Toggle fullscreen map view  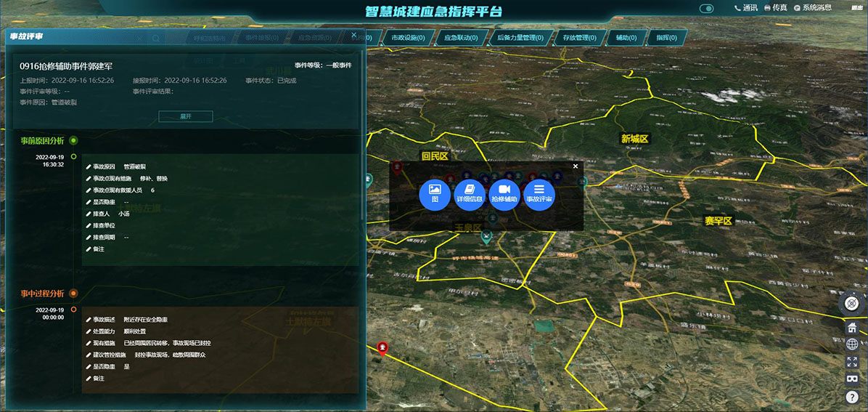coord(852,362)
